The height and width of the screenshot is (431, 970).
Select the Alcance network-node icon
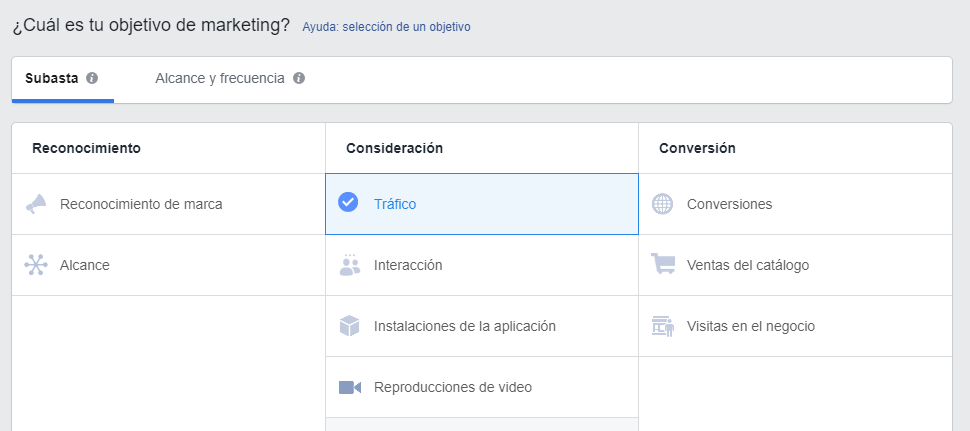pyautogui.click(x=36, y=265)
